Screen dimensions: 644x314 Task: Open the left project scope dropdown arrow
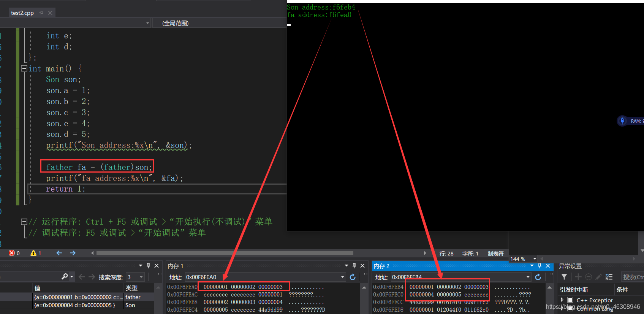[x=147, y=23]
